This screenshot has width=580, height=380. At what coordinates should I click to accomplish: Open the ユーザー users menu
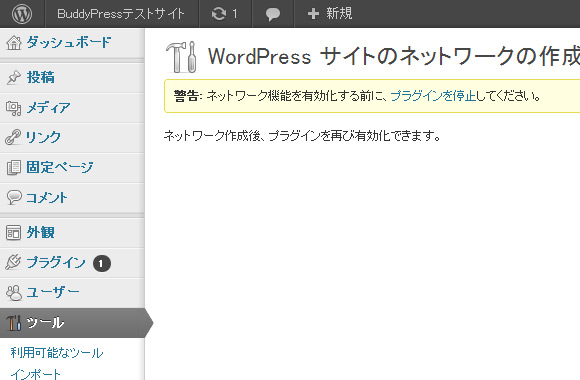click(x=53, y=292)
